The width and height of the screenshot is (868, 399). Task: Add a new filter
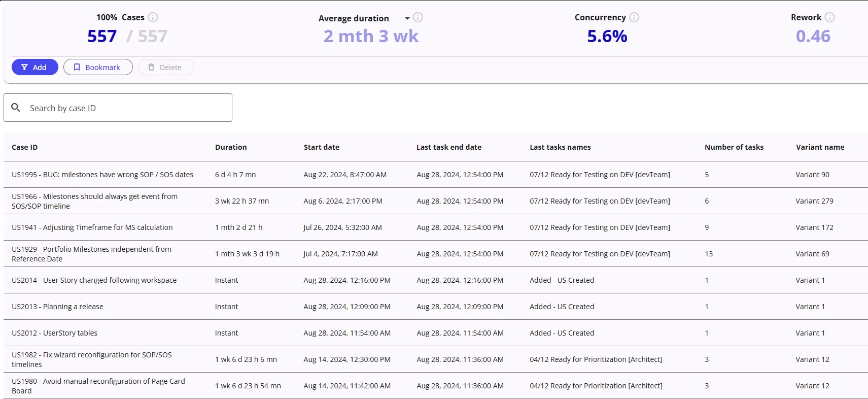[34, 67]
